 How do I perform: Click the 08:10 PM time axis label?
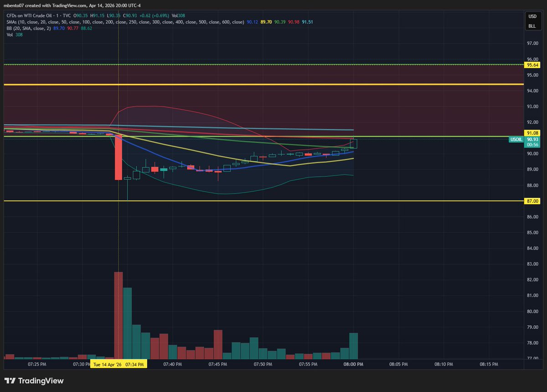click(x=444, y=365)
